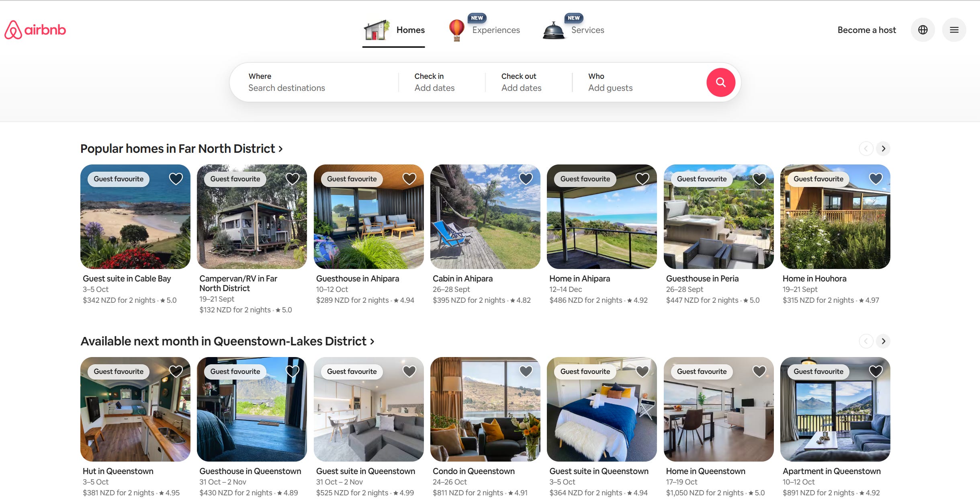Click the Homes house icon
The height and width of the screenshot is (503, 980).
click(x=376, y=30)
